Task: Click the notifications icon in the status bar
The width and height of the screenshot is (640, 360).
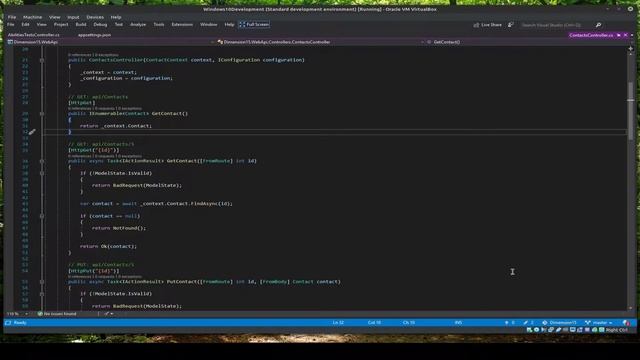Action: point(627,323)
